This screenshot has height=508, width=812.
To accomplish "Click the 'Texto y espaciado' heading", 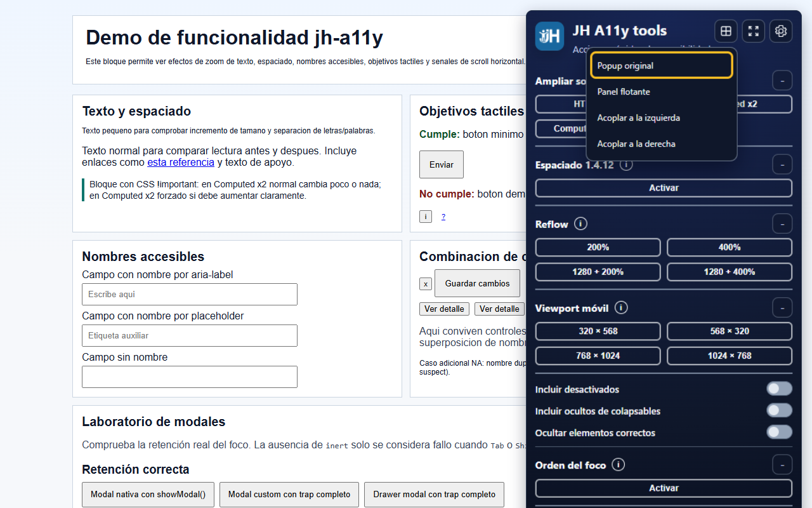I will (x=136, y=111).
